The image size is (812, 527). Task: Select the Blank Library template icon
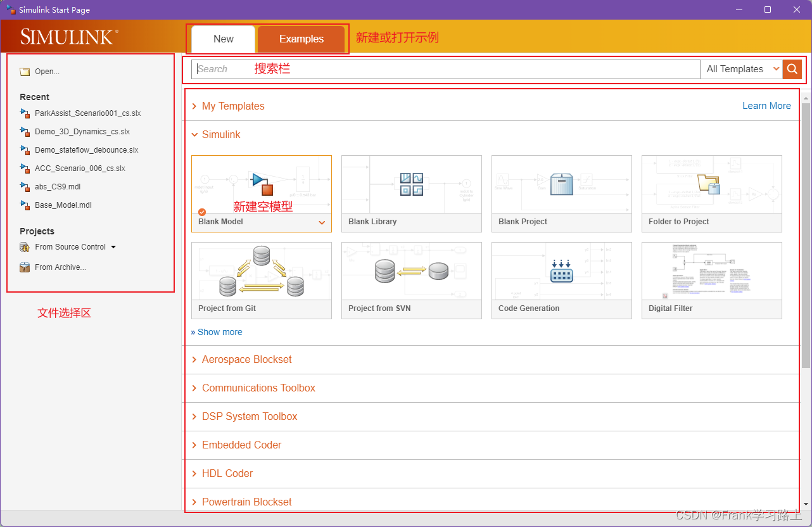click(x=411, y=184)
